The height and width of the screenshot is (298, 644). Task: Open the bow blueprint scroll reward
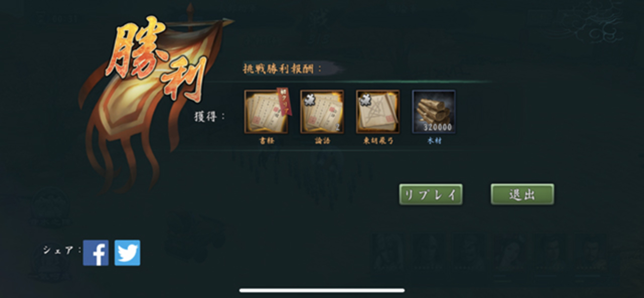pyautogui.click(x=378, y=112)
